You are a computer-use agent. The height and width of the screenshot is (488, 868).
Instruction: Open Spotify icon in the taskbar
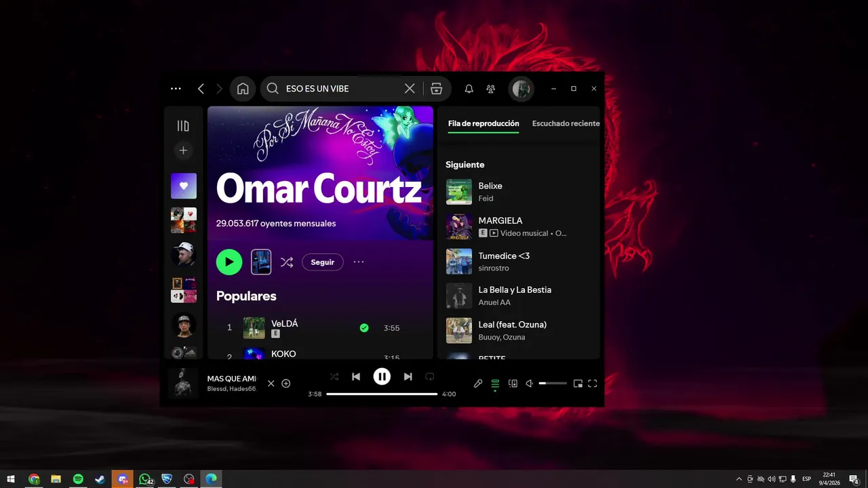pos(78,479)
